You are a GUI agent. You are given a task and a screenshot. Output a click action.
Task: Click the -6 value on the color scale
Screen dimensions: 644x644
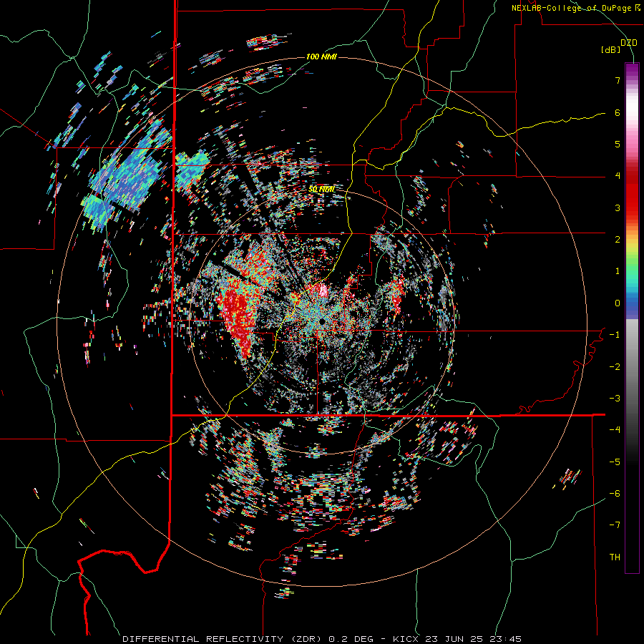[615, 494]
